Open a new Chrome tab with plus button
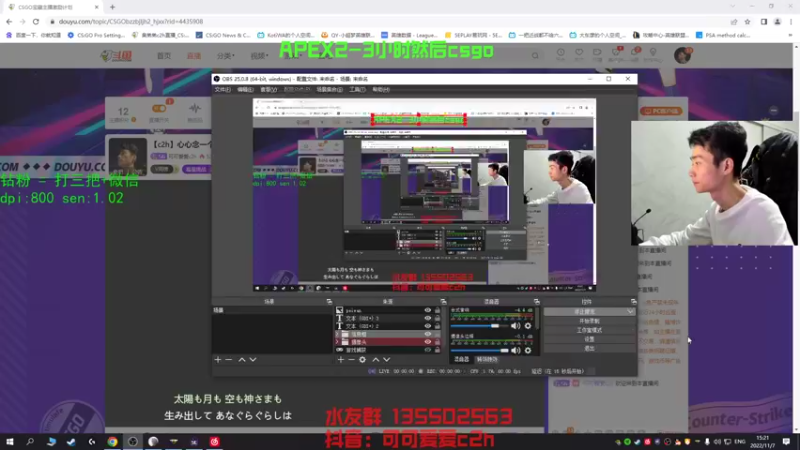This screenshot has height=450, width=800. tap(112, 7)
